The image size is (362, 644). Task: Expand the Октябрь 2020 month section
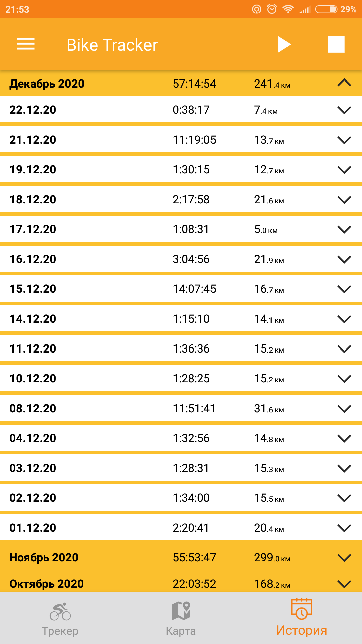(344, 584)
